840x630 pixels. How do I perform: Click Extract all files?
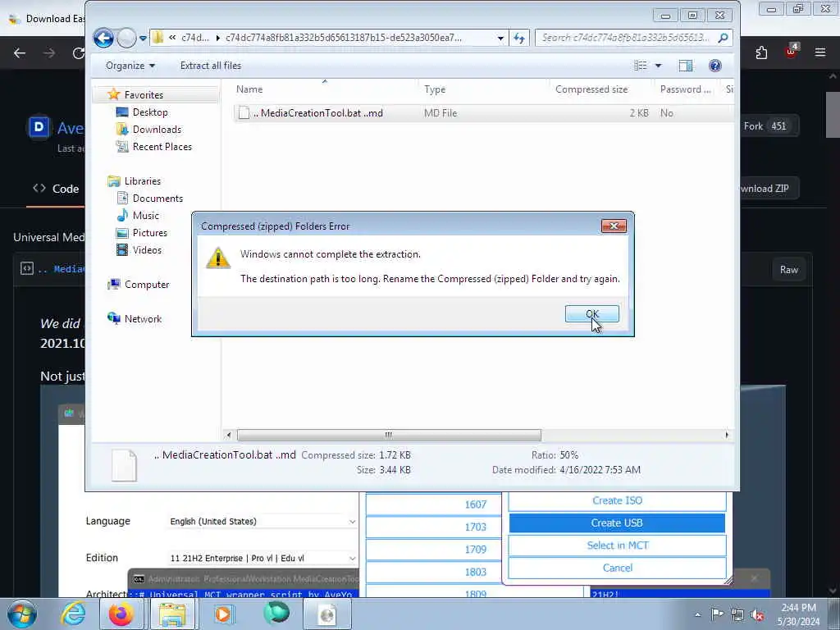click(211, 66)
